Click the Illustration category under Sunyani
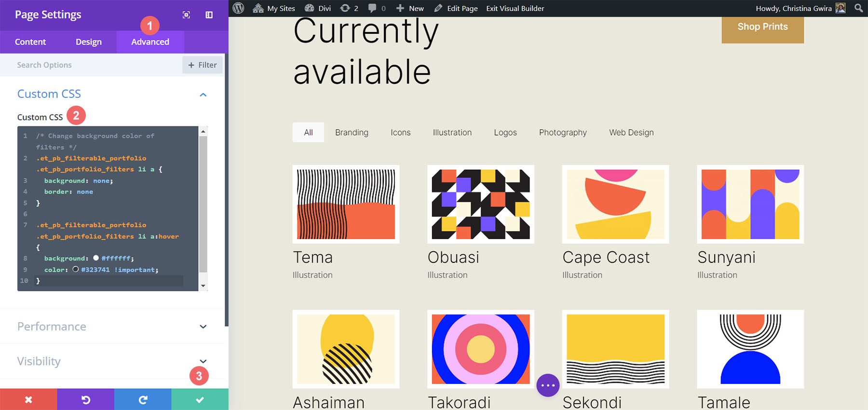The image size is (868, 410). point(717,275)
